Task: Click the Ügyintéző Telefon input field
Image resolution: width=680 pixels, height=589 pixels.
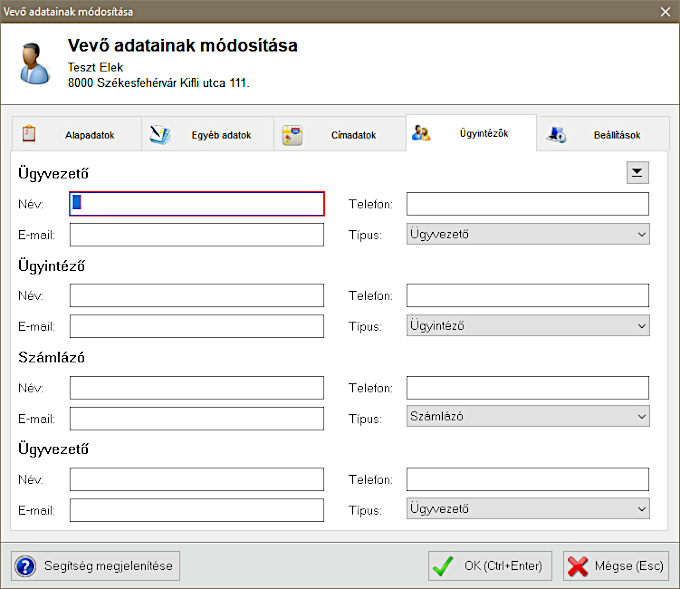Action: (x=527, y=295)
